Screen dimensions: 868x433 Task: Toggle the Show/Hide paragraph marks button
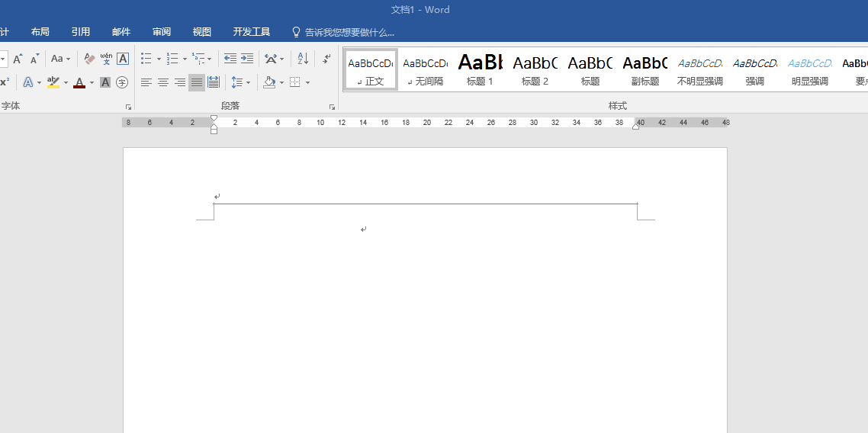tap(326, 59)
